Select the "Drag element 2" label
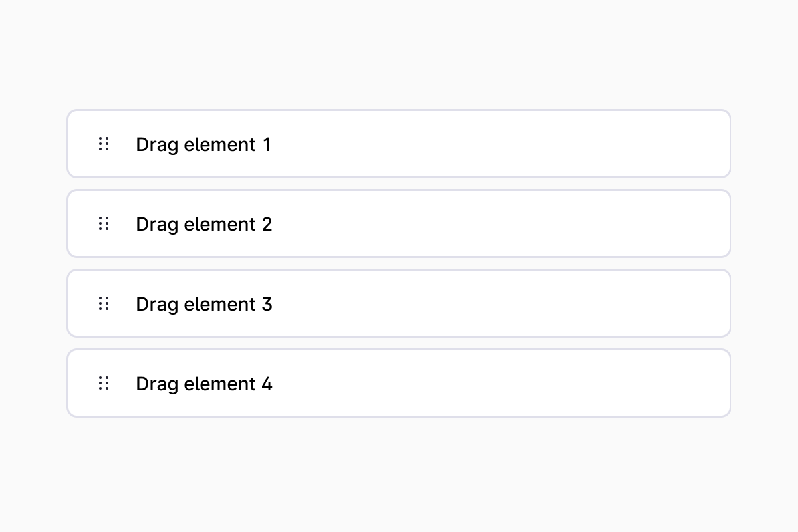This screenshot has height=532, width=798. click(203, 224)
